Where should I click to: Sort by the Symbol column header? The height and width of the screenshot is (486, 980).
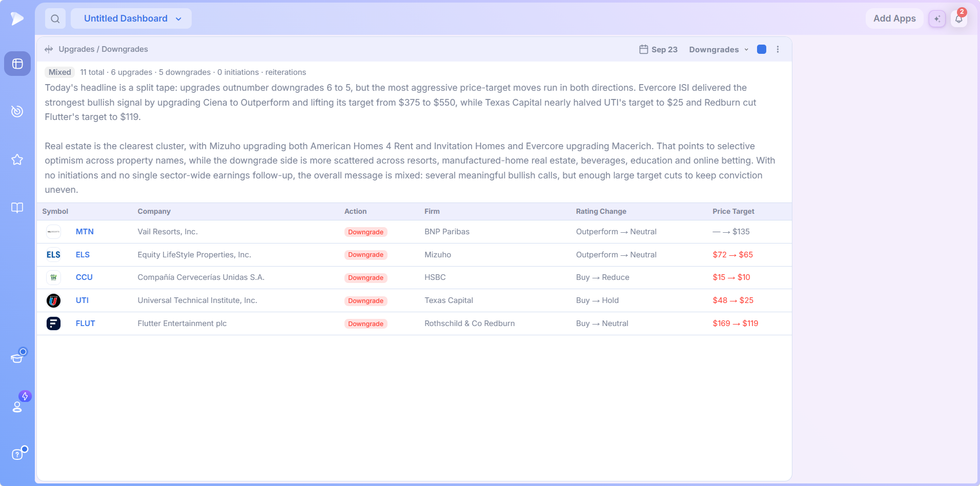click(55, 211)
